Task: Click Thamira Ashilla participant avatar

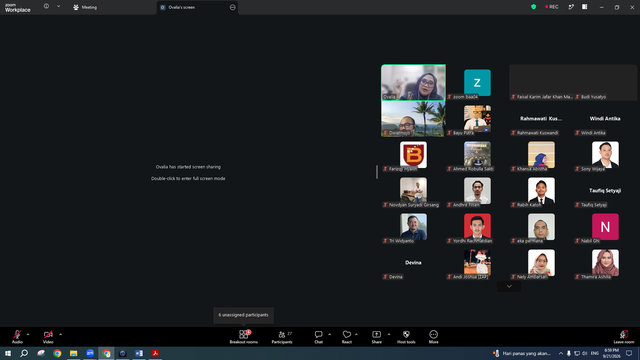Action: click(605, 262)
